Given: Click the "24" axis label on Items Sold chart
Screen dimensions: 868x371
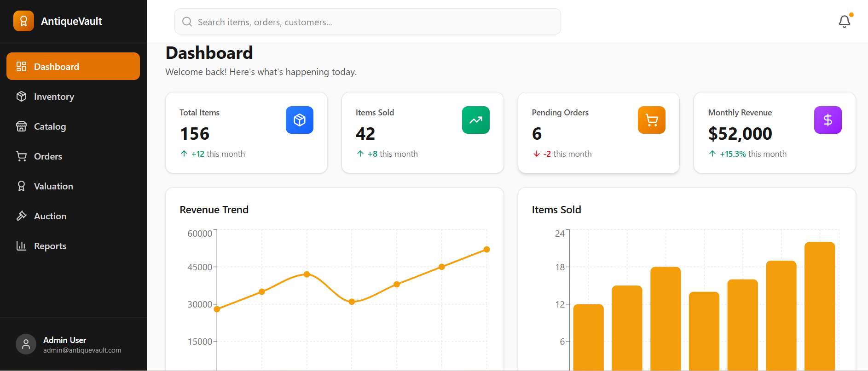Looking at the screenshot, I should (x=560, y=234).
